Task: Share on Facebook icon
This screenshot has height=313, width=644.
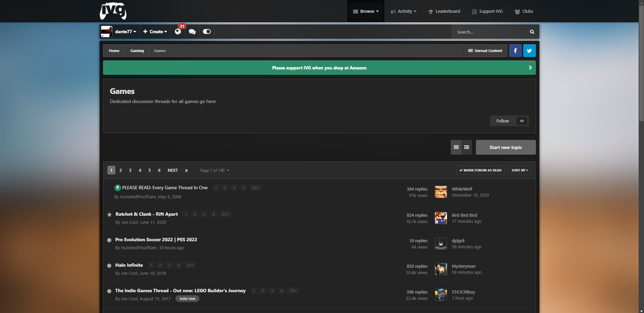Action: pos(515,51)
